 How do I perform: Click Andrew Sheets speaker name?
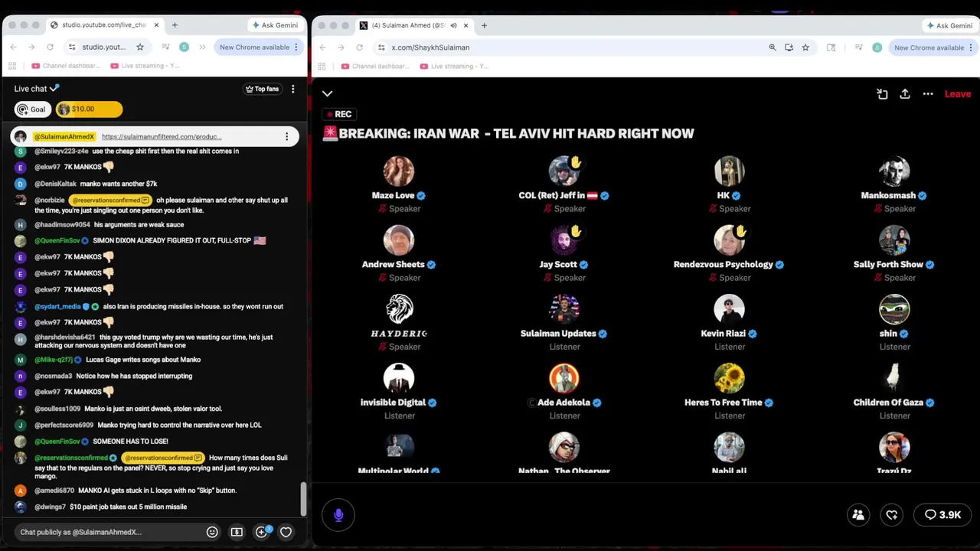394,264
